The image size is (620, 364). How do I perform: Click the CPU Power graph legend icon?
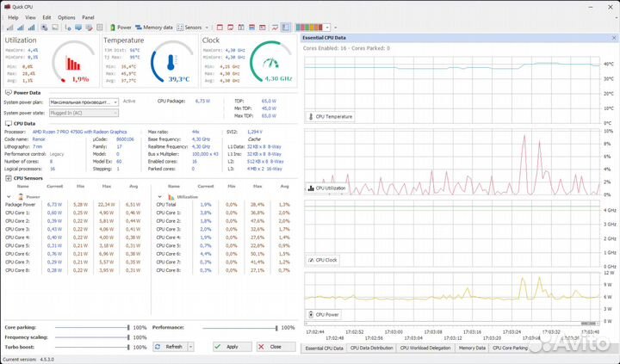[x=311, y=315]
